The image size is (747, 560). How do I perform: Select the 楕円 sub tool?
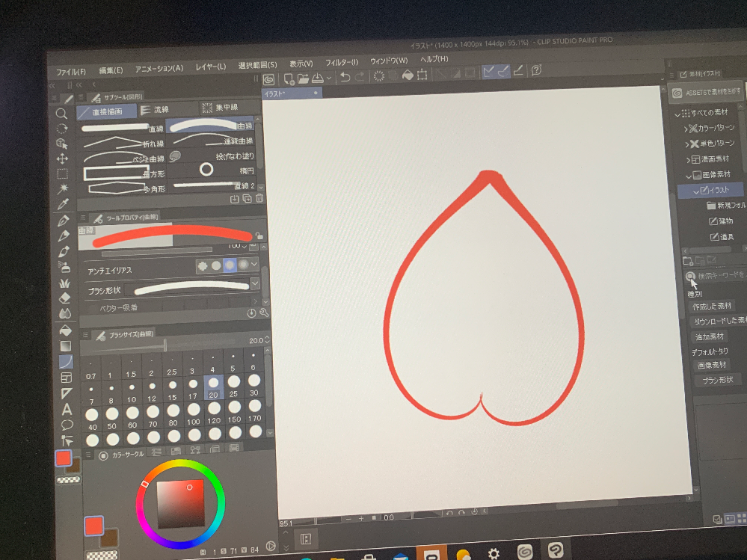[x=212, y=170]
